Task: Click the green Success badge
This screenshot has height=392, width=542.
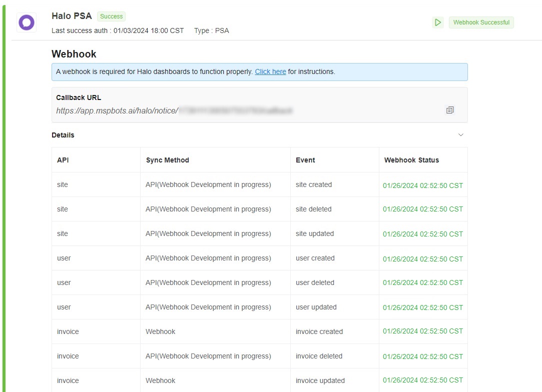Action: [x=111, y=16]
